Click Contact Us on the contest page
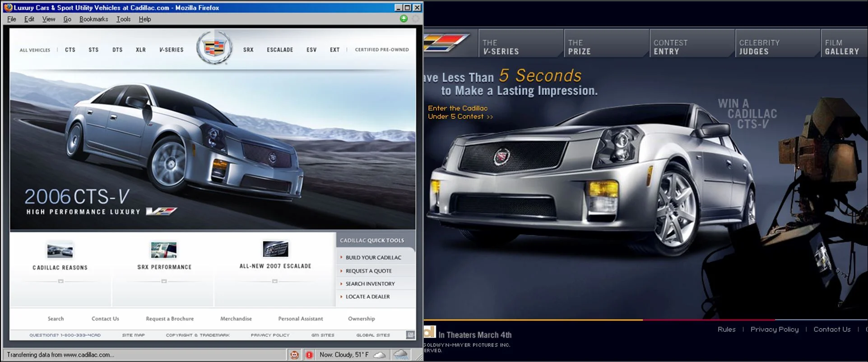Screen dimensions: 868x362 832,330
